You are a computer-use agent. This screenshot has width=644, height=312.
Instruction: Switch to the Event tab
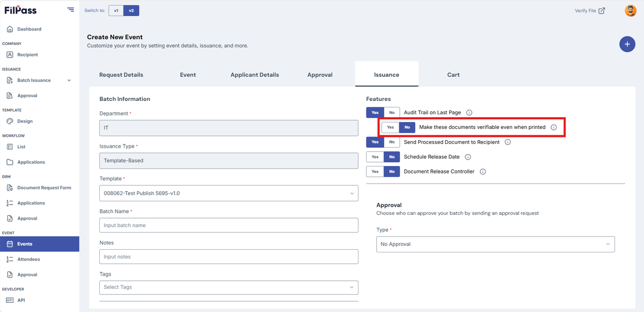[188, 75]
